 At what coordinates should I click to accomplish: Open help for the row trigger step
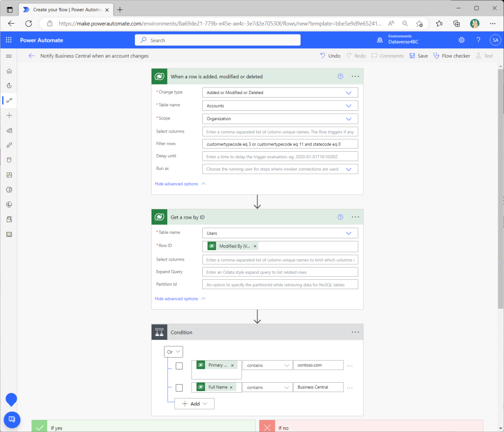340,76
